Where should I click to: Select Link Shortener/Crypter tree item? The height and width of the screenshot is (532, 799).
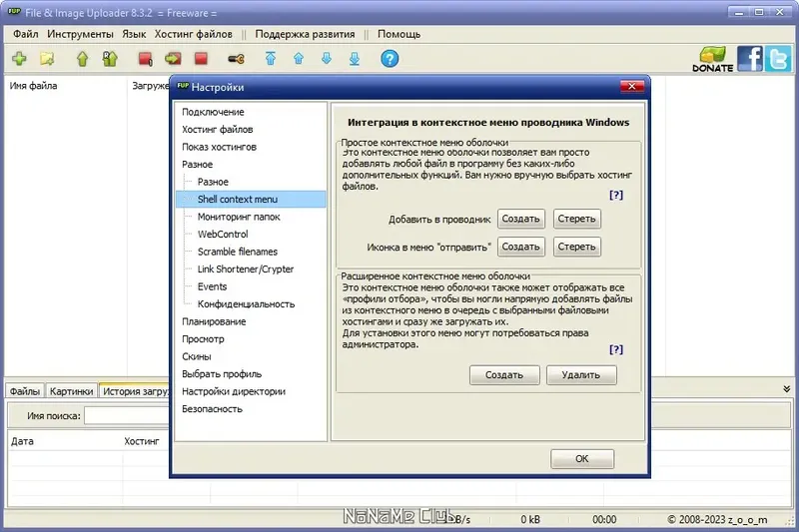point(246,269)
